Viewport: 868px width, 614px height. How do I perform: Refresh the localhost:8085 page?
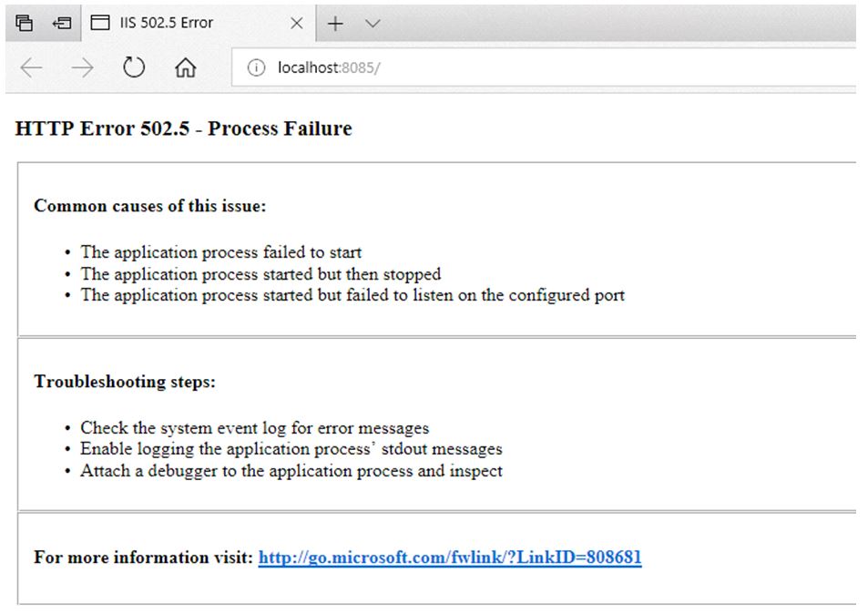tap(133, 67)
